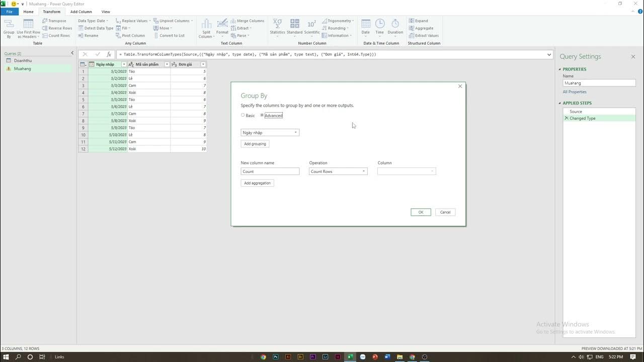
Task: Click the Add aggregation button
Action: (x=258, y=183)
